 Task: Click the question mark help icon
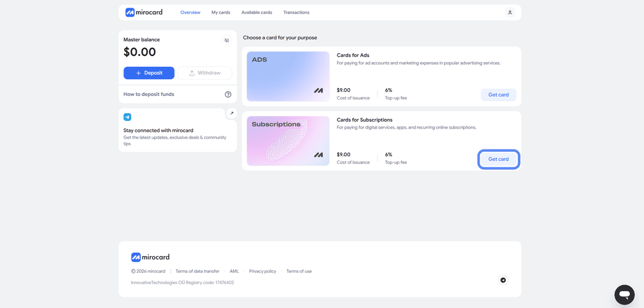[228, 94]
